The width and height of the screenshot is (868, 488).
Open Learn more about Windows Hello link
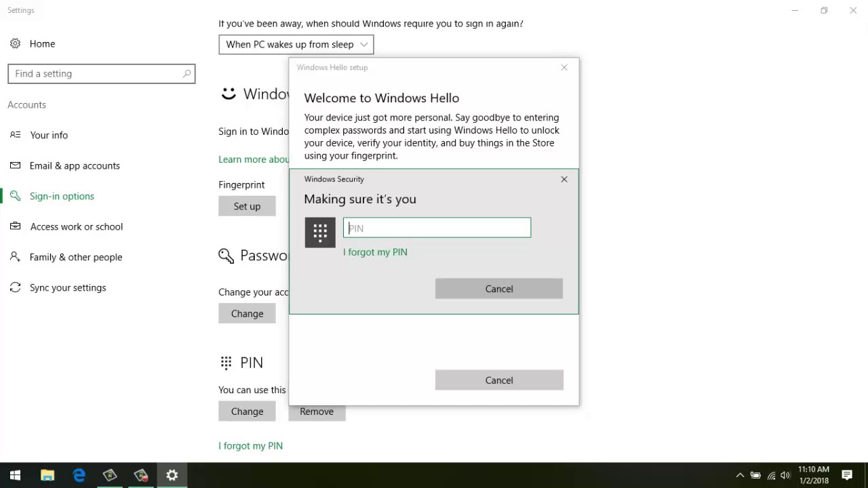pos(254,159)
